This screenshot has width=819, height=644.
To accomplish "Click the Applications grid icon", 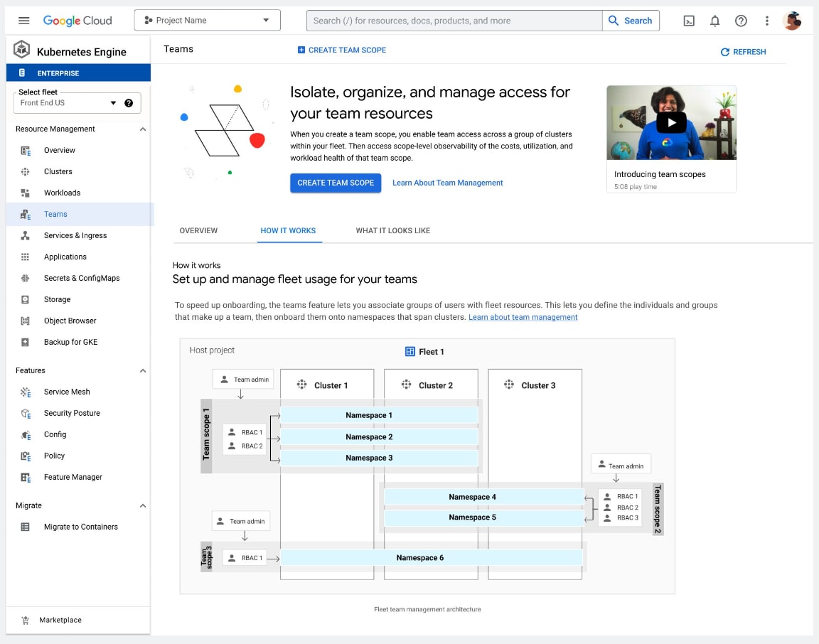I will pyautogui.click(x=25, y=257).
